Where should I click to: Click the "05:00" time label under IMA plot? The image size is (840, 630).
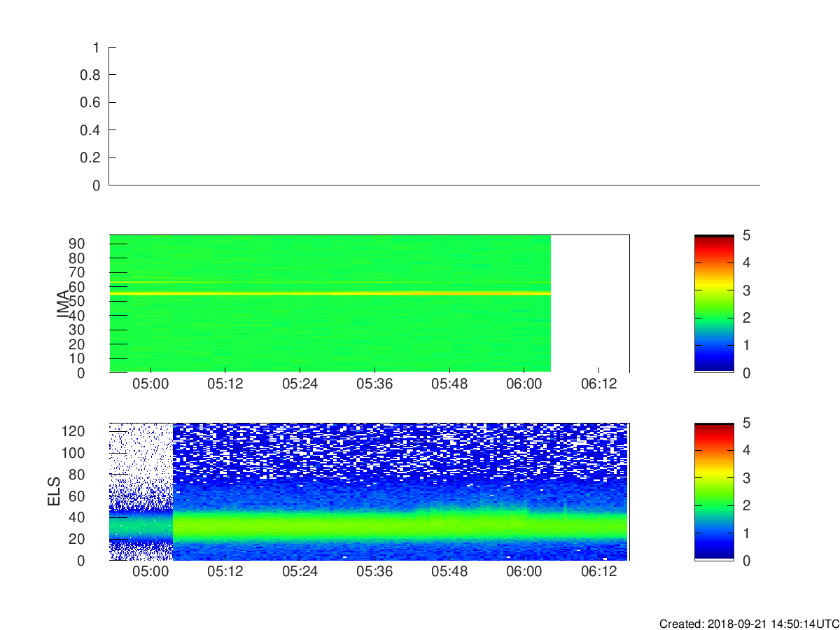[x=150, y=384]
